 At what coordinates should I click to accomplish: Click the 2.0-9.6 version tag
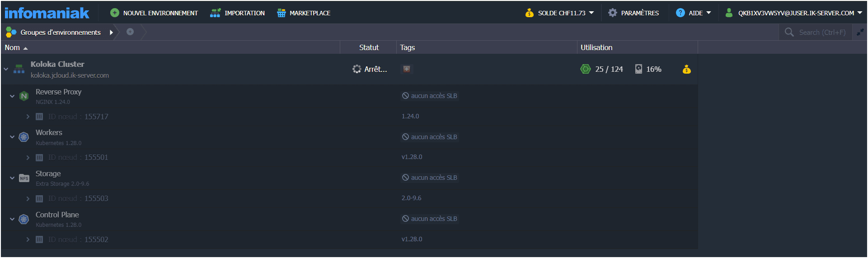coord(411,198)
